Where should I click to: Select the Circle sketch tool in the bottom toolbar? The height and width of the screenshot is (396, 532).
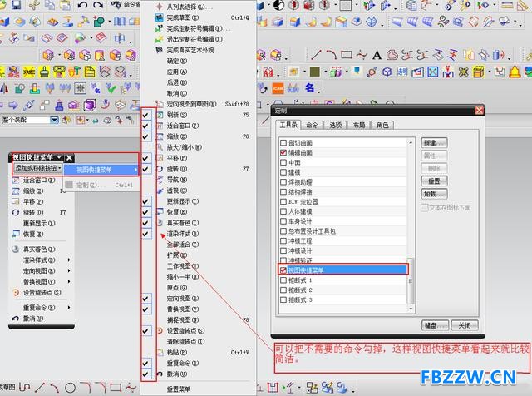70,388
